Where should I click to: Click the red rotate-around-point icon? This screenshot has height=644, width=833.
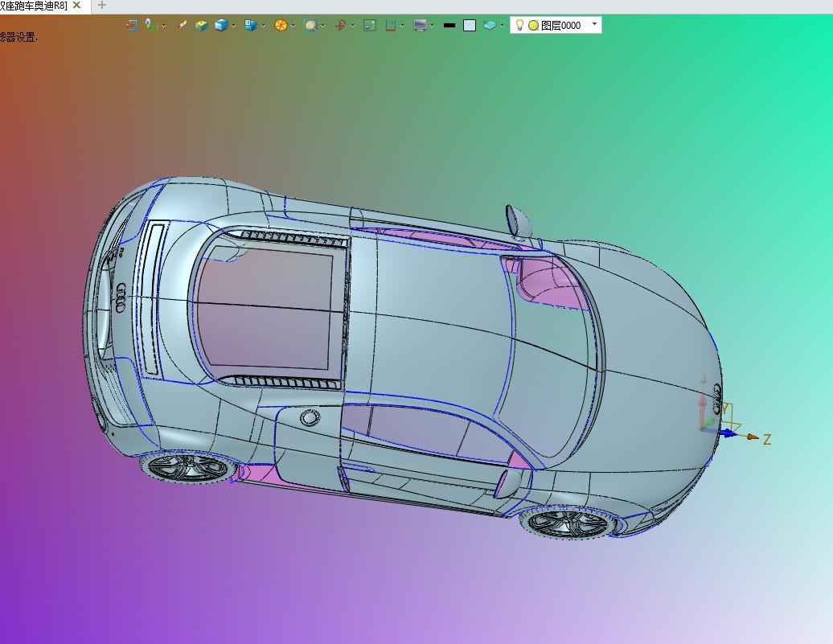pyautogui.click(x=341, y=25)
